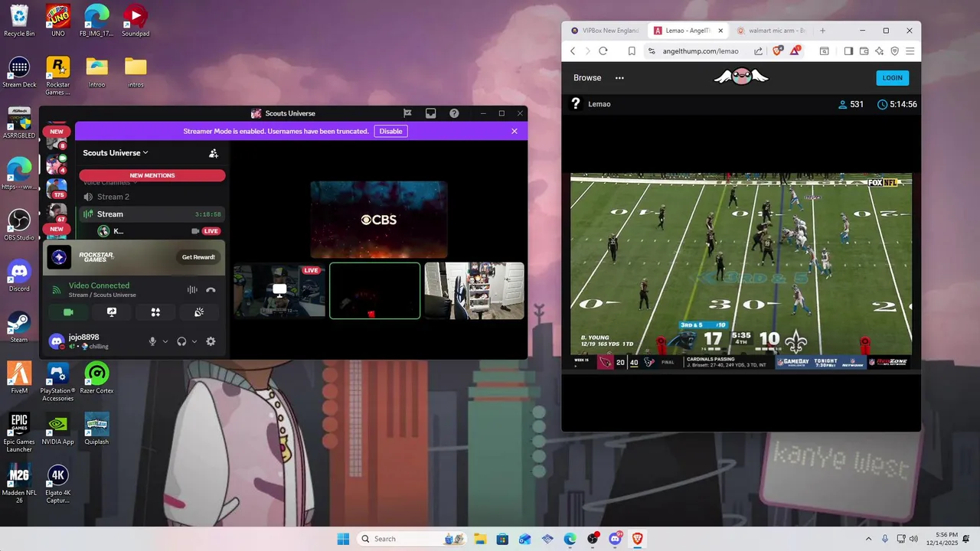The image size is (980, 551).
Task: Focus the CBS stream tile
Action: 379,220
